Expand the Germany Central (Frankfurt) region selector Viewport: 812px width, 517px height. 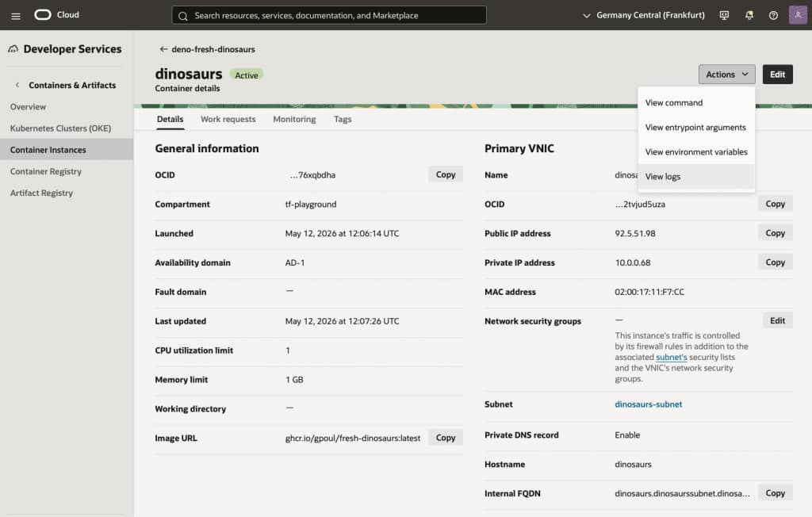pyautogui.click(x=644, y=15)
